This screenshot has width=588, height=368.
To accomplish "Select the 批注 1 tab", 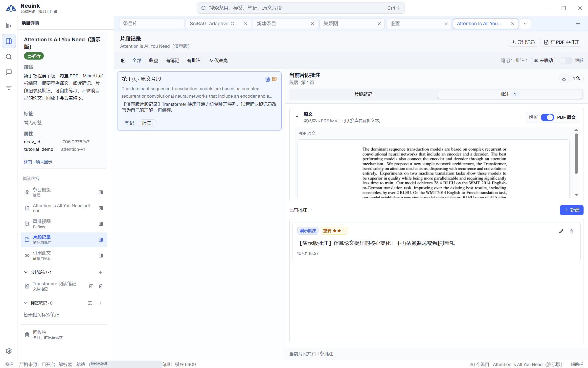I will pyautogui.click(x=510, y=94).
